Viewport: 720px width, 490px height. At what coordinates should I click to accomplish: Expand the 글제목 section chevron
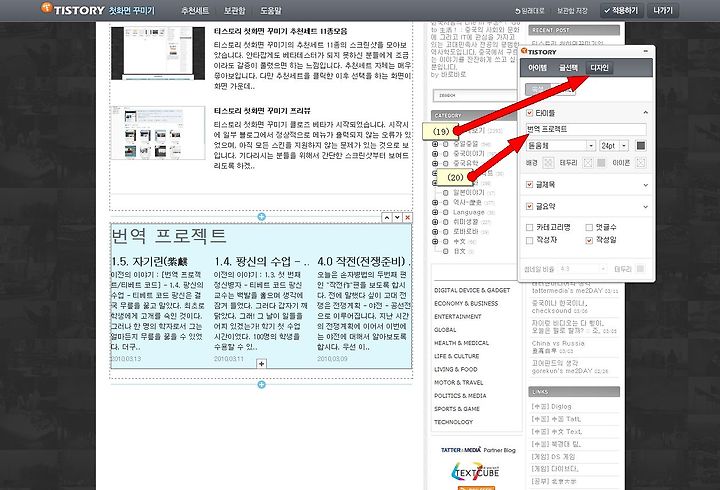tap(645, 185)
